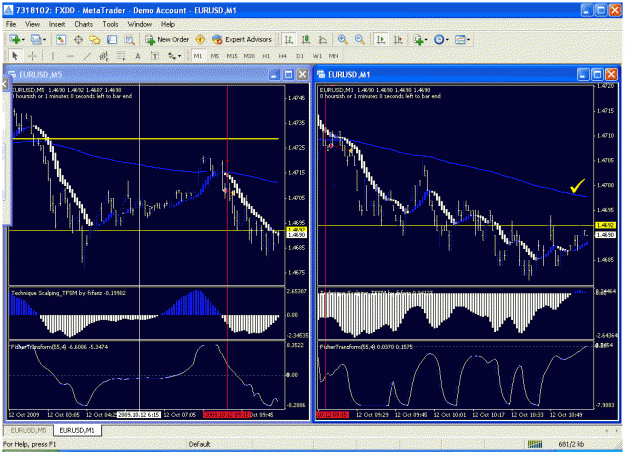Image resolution: width=625 pixels, height=452 pixels.
Task: Select the M1 timeframe button
Action: [x=198, y=56]
